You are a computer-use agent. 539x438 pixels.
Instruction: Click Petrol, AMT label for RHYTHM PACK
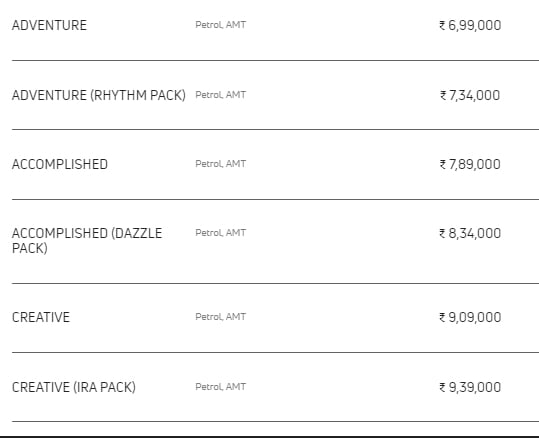tap(220, 95)
